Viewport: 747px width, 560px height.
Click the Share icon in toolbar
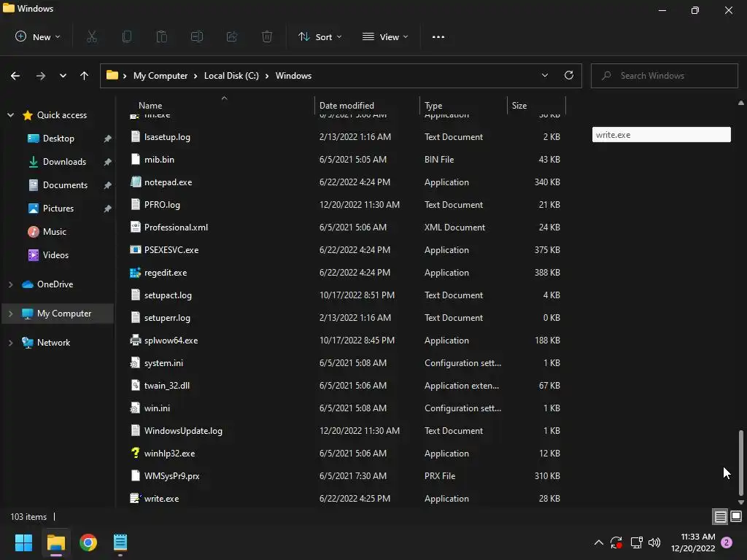click(232, 36)
